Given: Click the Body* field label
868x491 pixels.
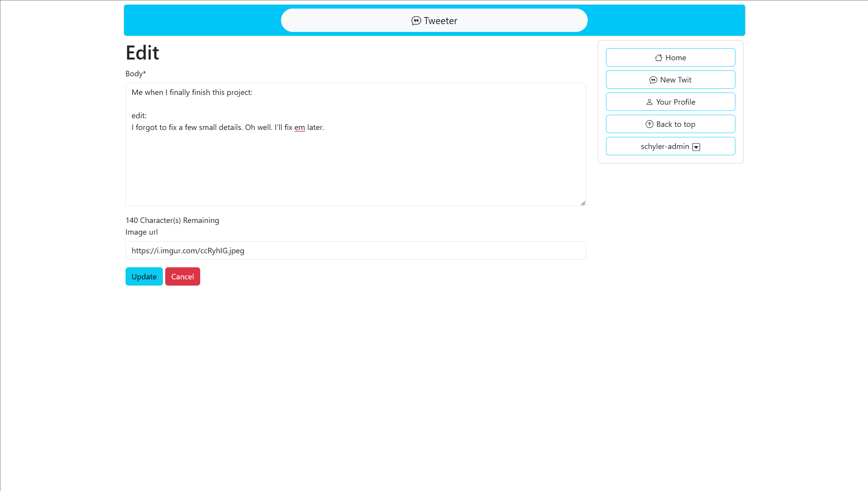Looking at the screenshot, I should click(x=136, y=74).
